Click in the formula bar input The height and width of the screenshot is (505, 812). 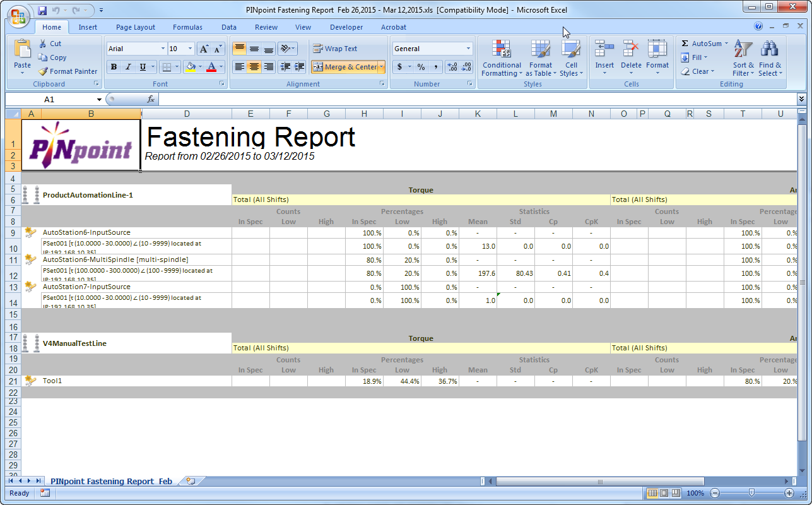tap(477, 99)
